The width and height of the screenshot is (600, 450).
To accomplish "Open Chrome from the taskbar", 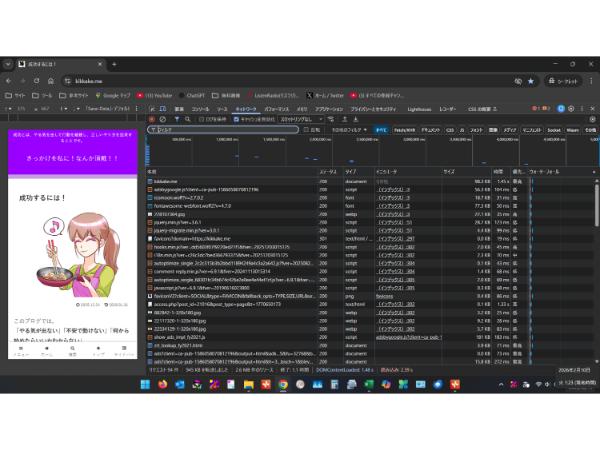I will (x=283, y=384).
